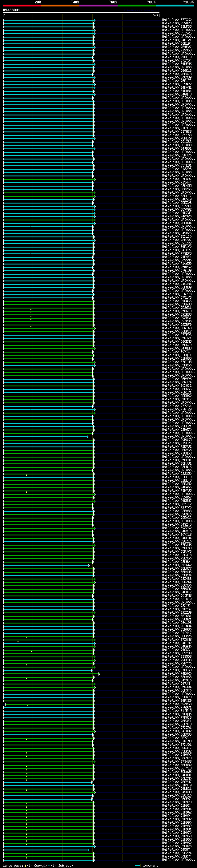This screenshot has height=868, width=197.
Task: Select hit label UniRef100_A9JTV0
Action: (x=177, y=507)
